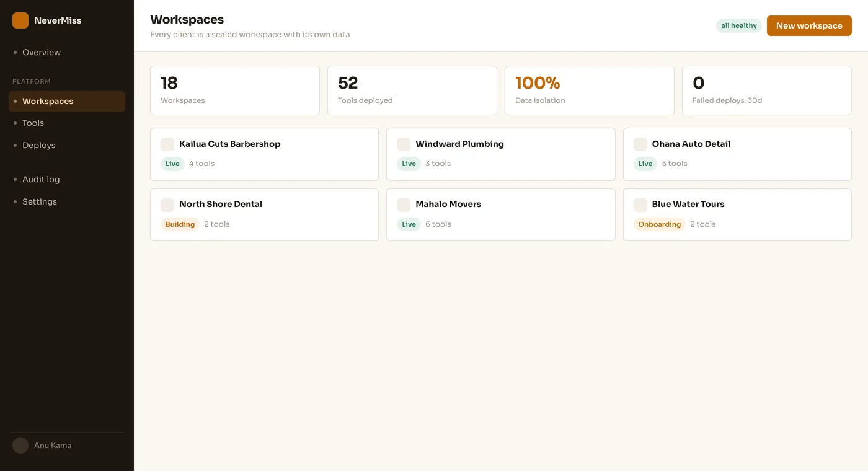868x471 pixels.
Task: Open the Mahalo Movers title
Action: (448, 204)
